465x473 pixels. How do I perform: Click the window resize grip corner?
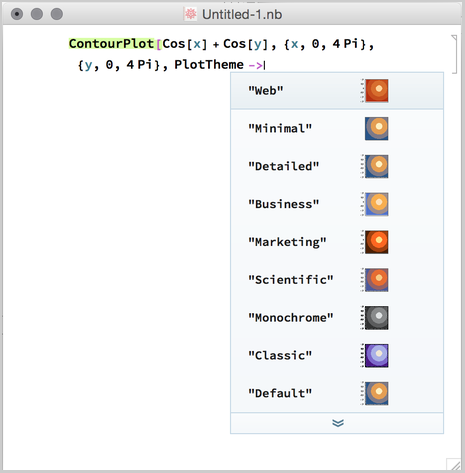point(454,464)
